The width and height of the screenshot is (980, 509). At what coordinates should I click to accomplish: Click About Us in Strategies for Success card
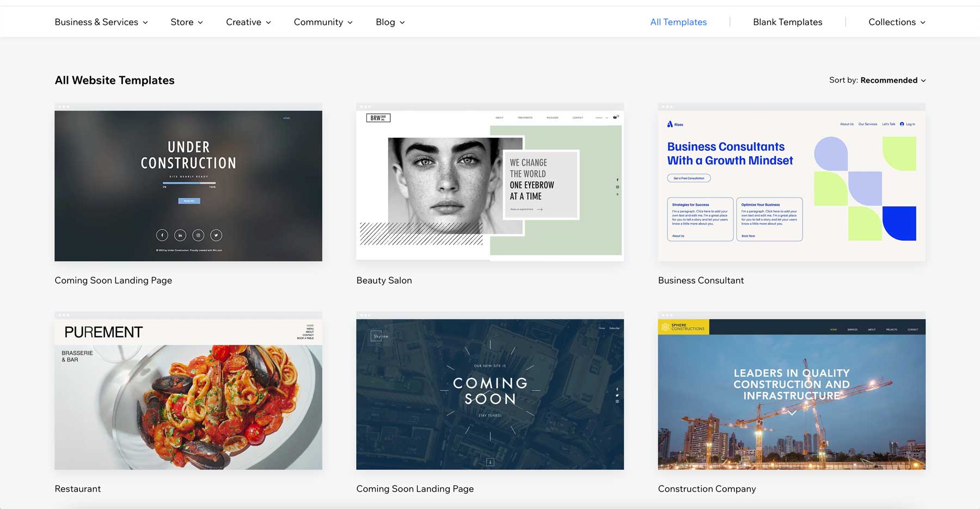tap(678, 236)
